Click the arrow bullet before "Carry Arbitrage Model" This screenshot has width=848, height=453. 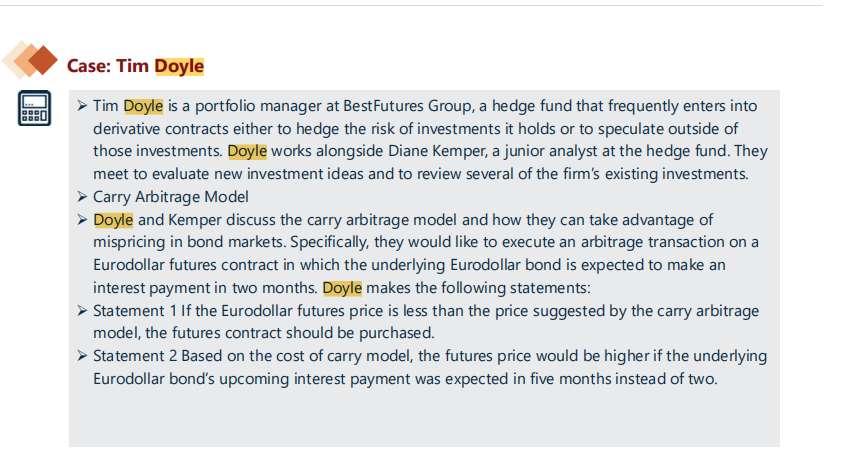pos(83,197)
